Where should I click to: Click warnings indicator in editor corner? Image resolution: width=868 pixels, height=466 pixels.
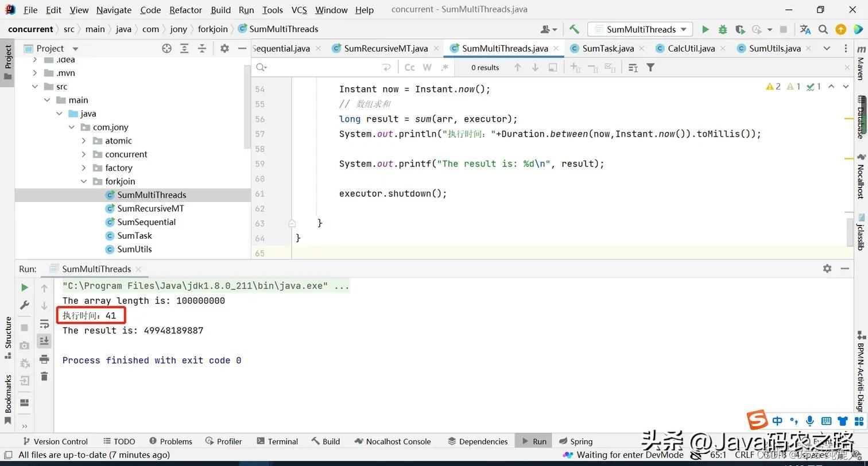[773, 87]
